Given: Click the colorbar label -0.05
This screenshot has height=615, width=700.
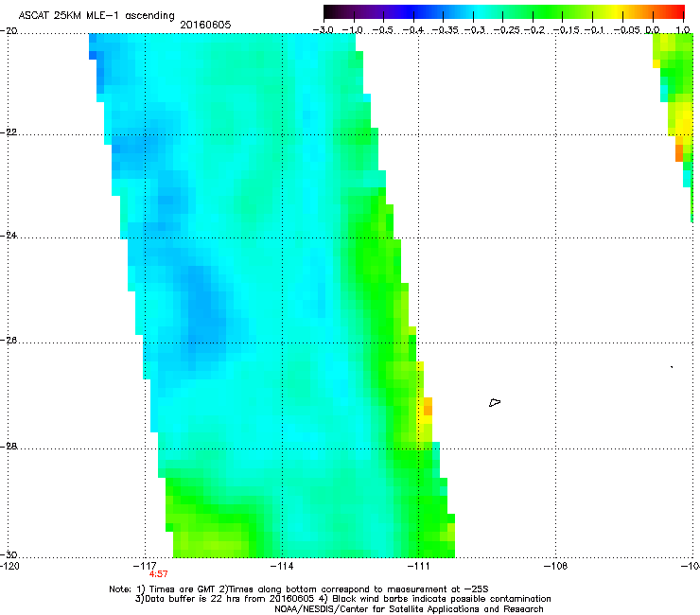Looking at the screenshot, I should [627, 30].
